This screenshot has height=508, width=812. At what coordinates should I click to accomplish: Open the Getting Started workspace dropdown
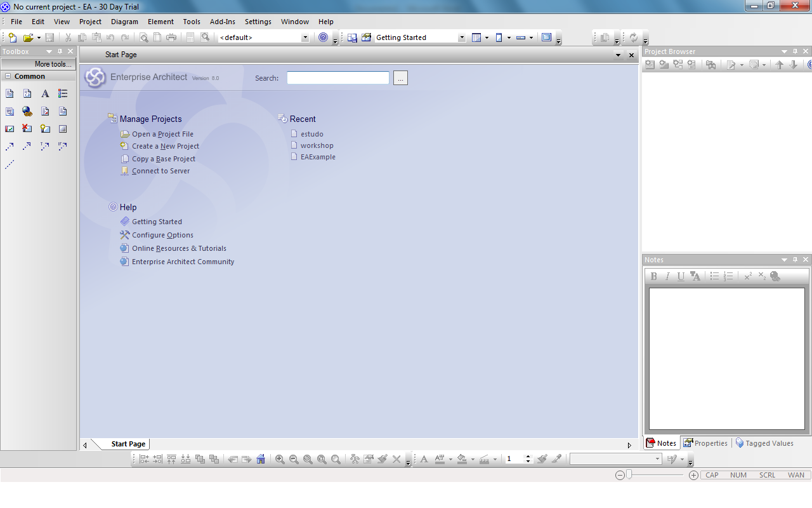coord(462,37)
